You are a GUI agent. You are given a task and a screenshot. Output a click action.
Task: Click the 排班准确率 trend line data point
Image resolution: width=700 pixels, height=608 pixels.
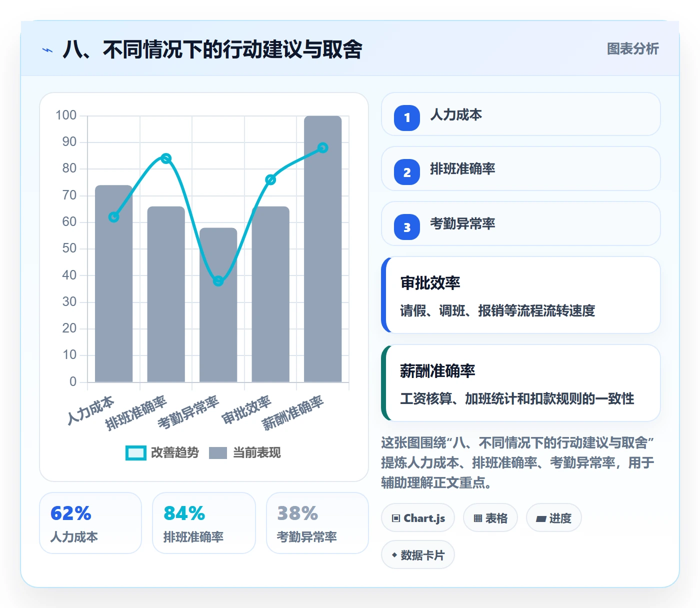click(166, 158)
